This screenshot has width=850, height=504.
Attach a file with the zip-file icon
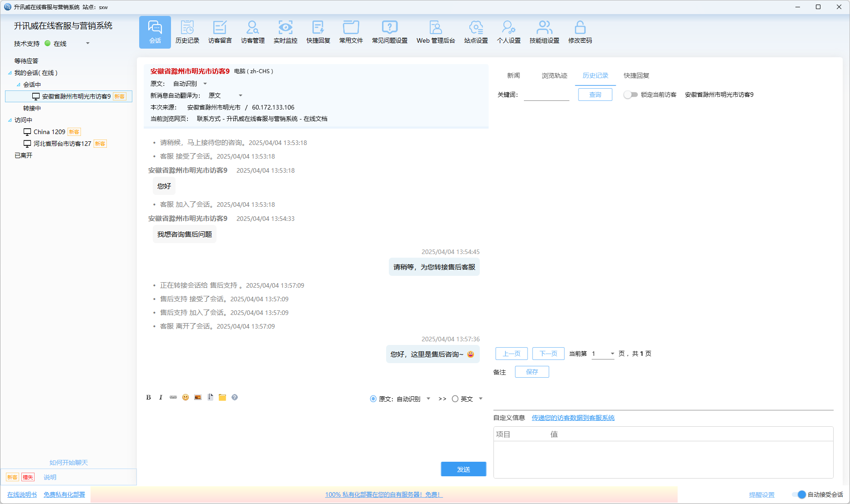pyautogui.click(x=210, y=397)
